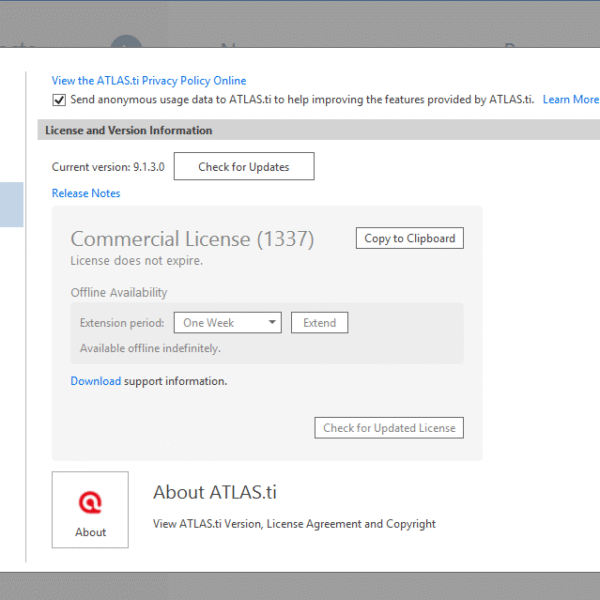This screenshot has height=600, width=600.
Task: Click View ATLAS.ti Version, License Agreement text
Action: coord(294,524)
